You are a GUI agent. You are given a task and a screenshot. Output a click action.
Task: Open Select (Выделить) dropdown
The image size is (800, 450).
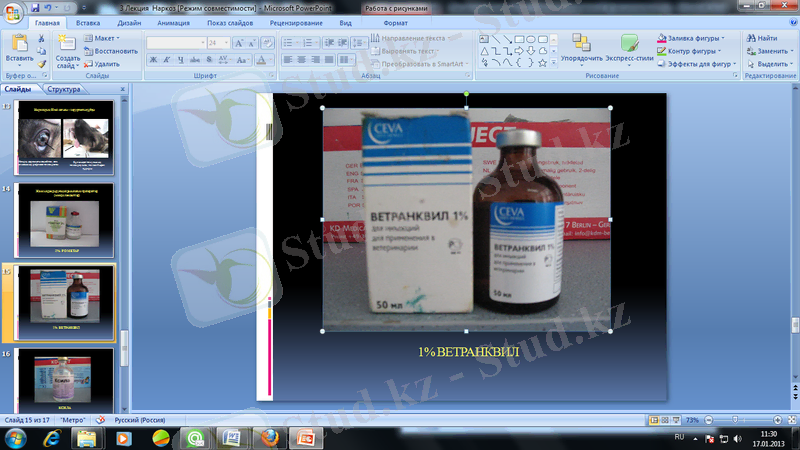point(770,64)
